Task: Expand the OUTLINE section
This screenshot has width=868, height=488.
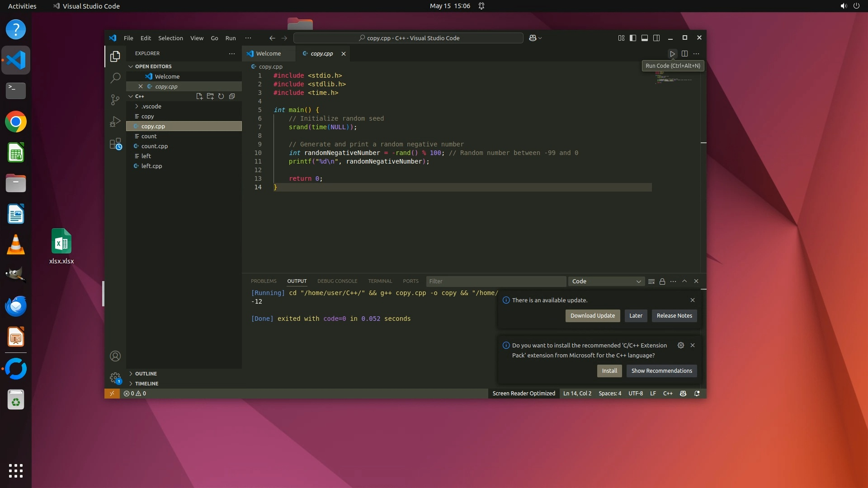Action: pos(146,374)
